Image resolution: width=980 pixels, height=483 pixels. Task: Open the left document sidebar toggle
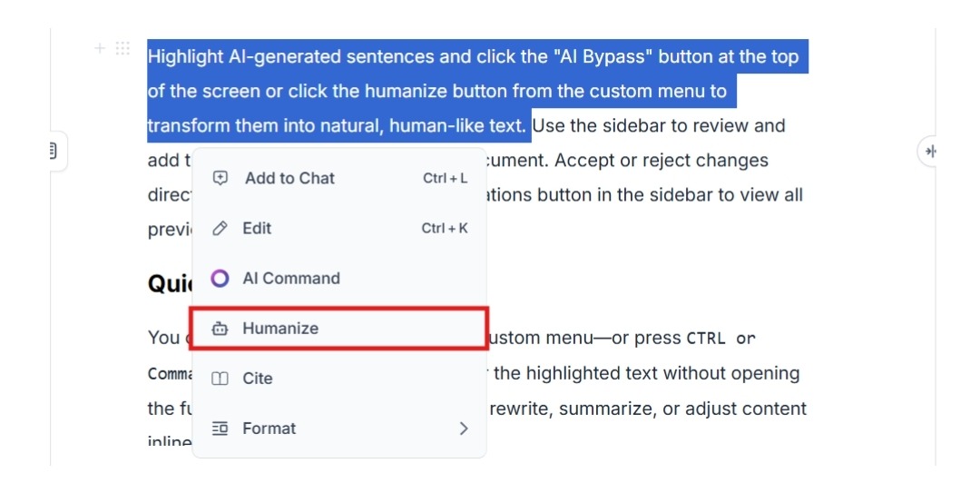pyautogui.click(x=54, y=151)
